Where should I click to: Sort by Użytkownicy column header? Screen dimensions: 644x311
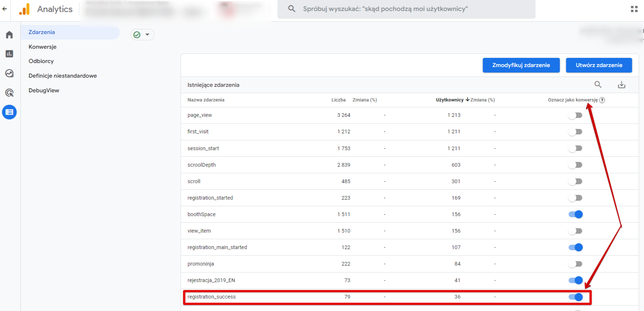tap(450, 100)
